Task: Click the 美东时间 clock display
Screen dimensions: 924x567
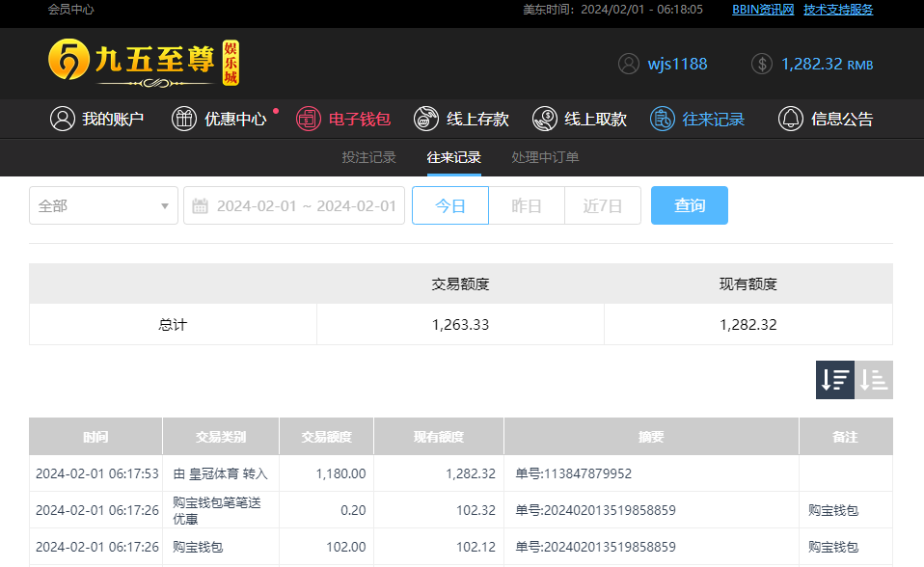Action: 612,10
